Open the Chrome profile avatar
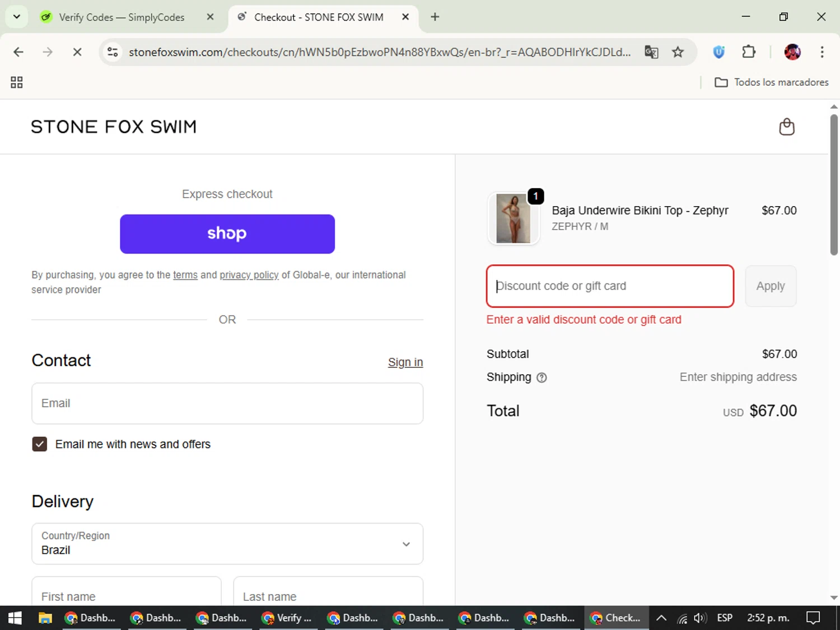 coord(792,52)
